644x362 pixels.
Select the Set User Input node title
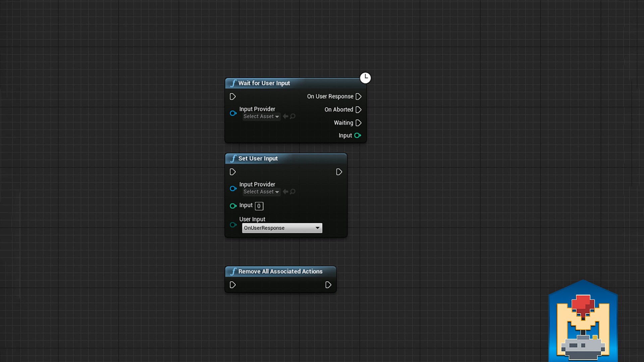(258, 159)
